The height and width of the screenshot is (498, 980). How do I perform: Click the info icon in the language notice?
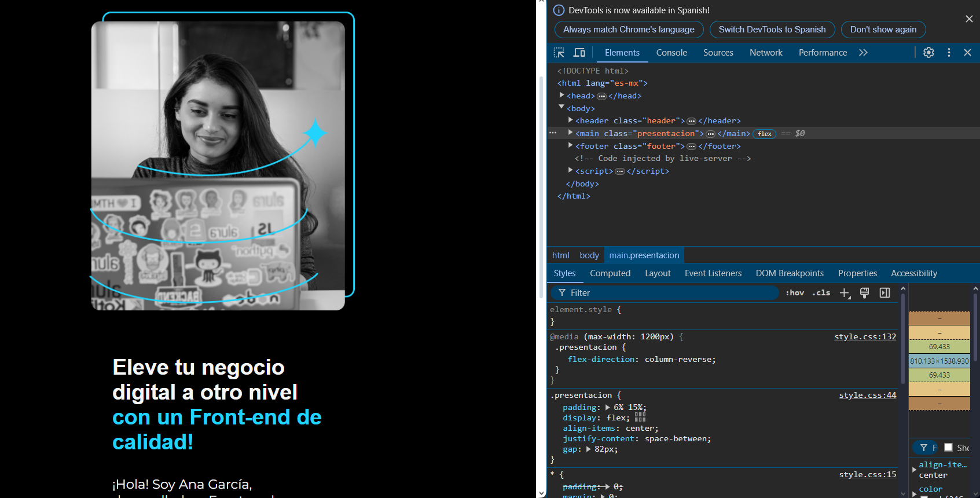[x=559, y=10]
